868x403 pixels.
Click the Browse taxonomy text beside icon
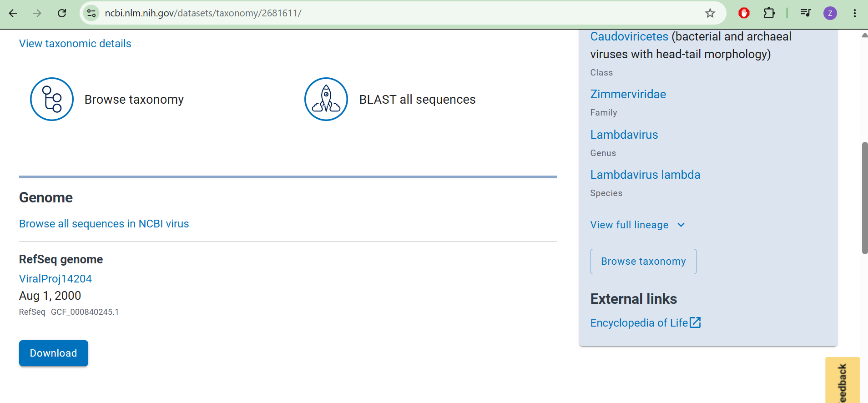click(x=134, y=100)
